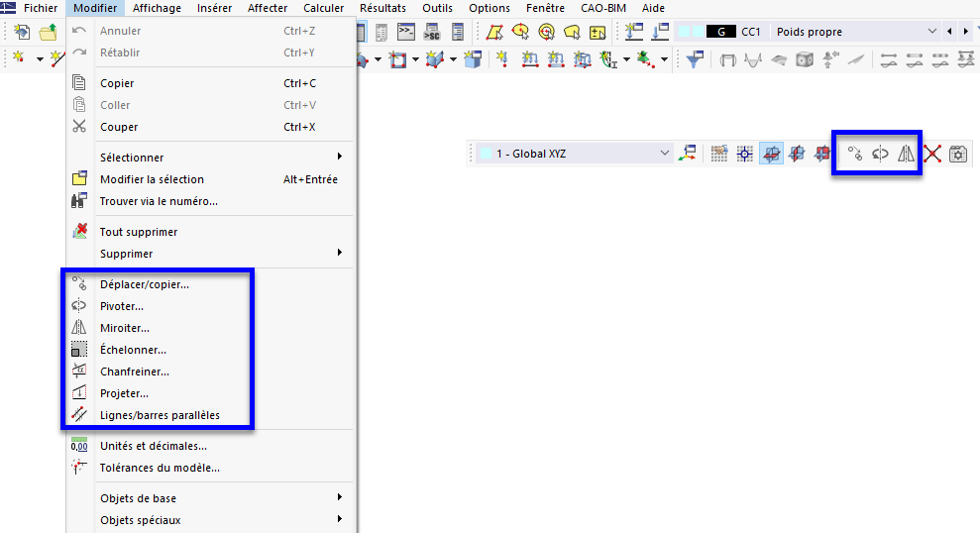Open dropdown arrow beside green load wizard icon

(x=664, y=59)
